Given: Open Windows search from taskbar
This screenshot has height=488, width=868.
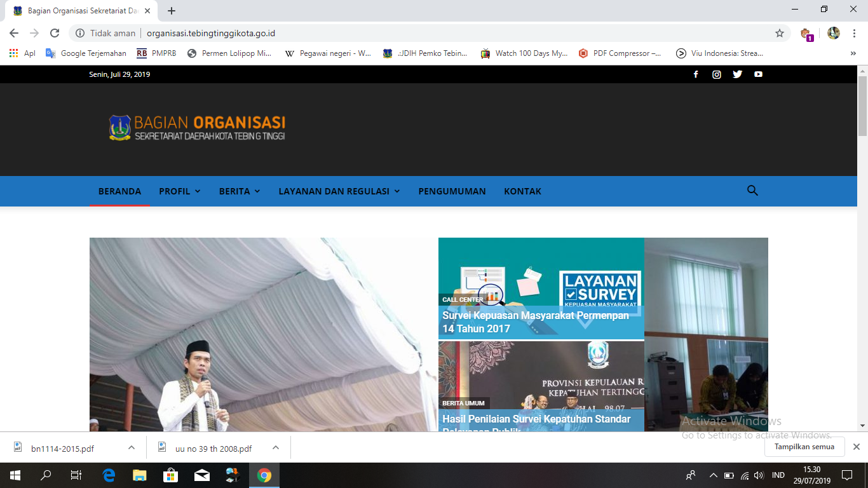Looking at the screenshot, I should click(46, 475).
